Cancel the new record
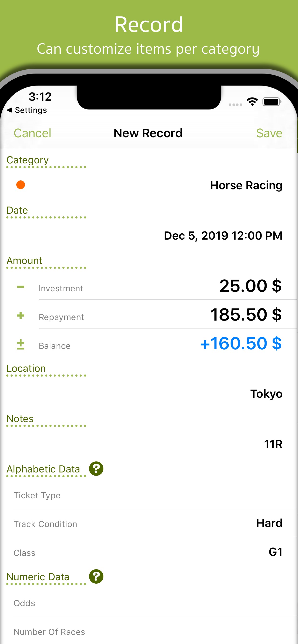 click(x=32, y=133)
